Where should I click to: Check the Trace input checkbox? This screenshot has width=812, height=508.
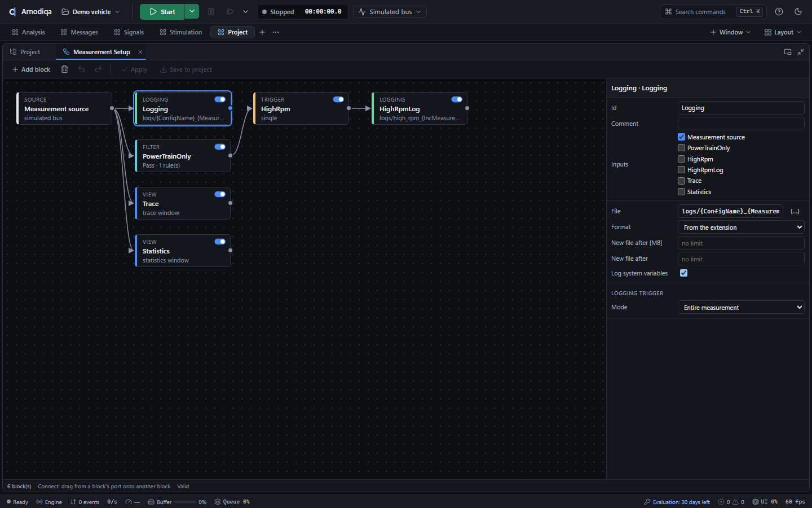pyautogui.click(x=681, y=181)
